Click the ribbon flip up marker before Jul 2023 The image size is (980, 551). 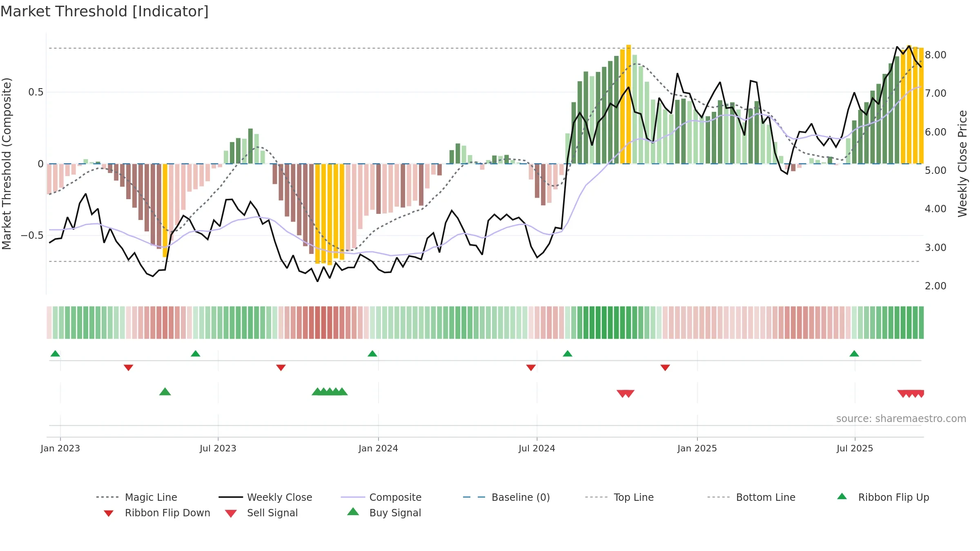tap(196, 353)
